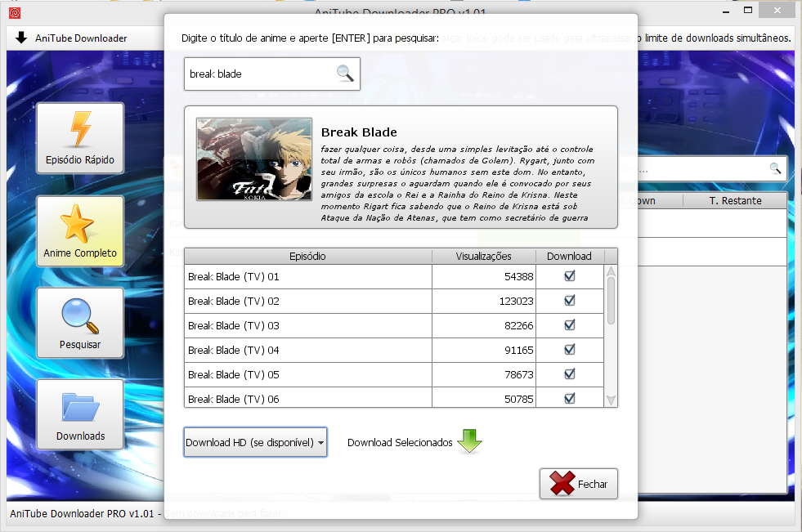Select the Anime Completo star button
Viewport: 802px width, 532px height.
coord(80,231)
